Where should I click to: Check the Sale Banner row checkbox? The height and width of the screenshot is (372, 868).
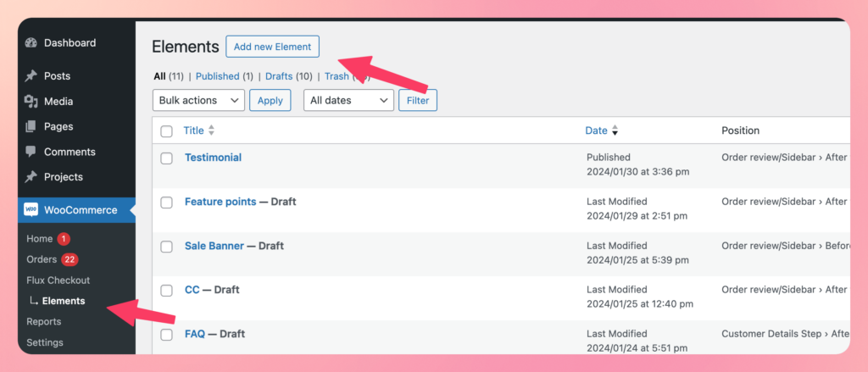coord(167,247)
